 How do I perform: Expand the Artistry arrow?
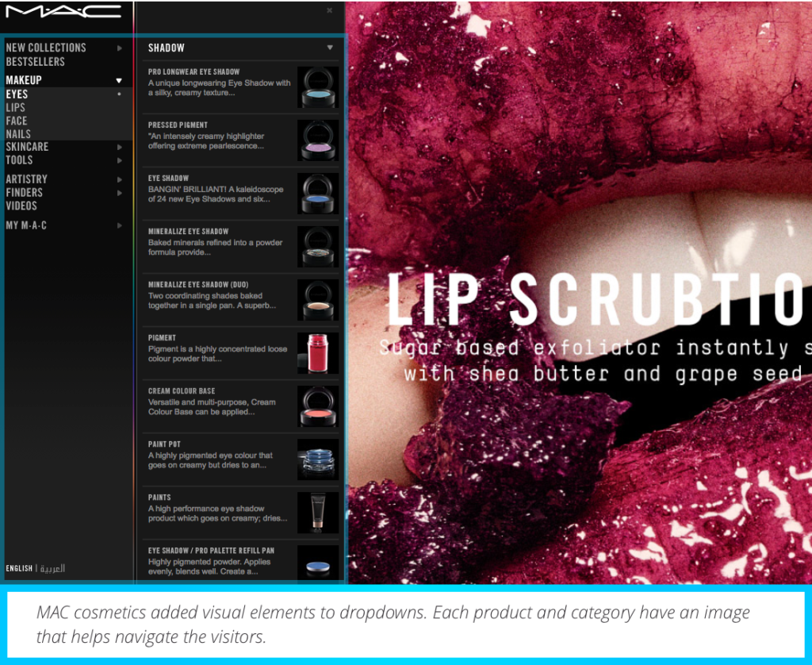pyautogui.click(x=120, y=180)
